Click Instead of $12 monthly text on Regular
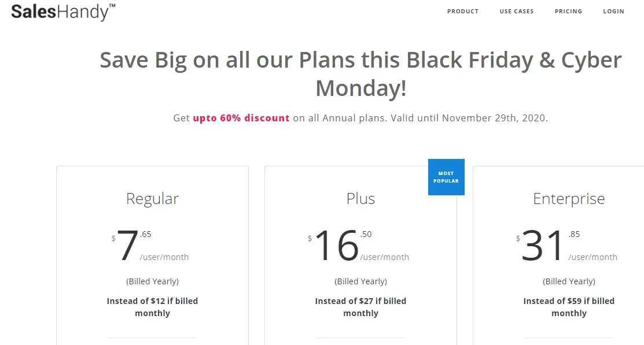The height and width of the screenshot is (345, 644). click(152, 307)
